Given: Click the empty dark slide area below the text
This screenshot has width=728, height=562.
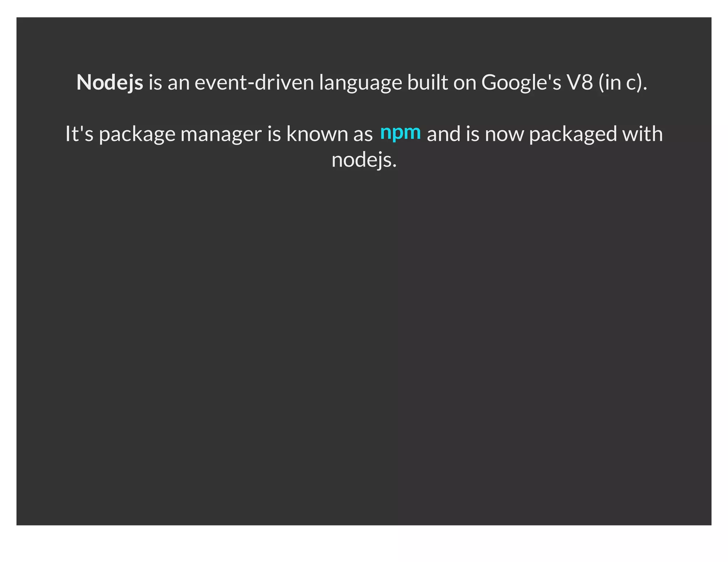Looking at the screenshot, I should click(364, 337).
